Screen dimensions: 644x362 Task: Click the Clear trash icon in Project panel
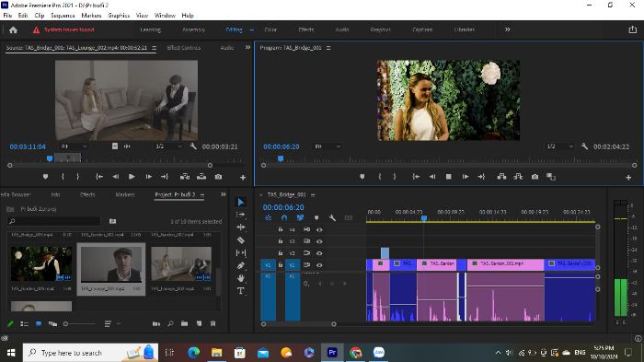(x=213, y=323)
